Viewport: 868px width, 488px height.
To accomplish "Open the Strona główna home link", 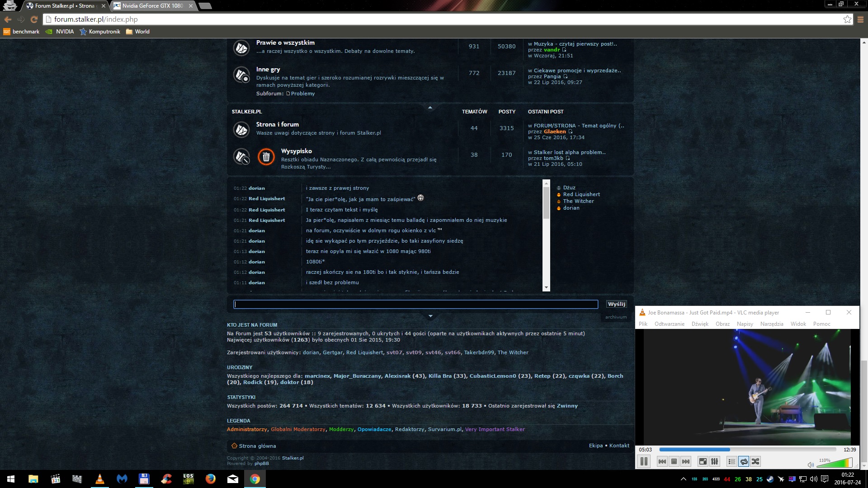I will 257,446.
